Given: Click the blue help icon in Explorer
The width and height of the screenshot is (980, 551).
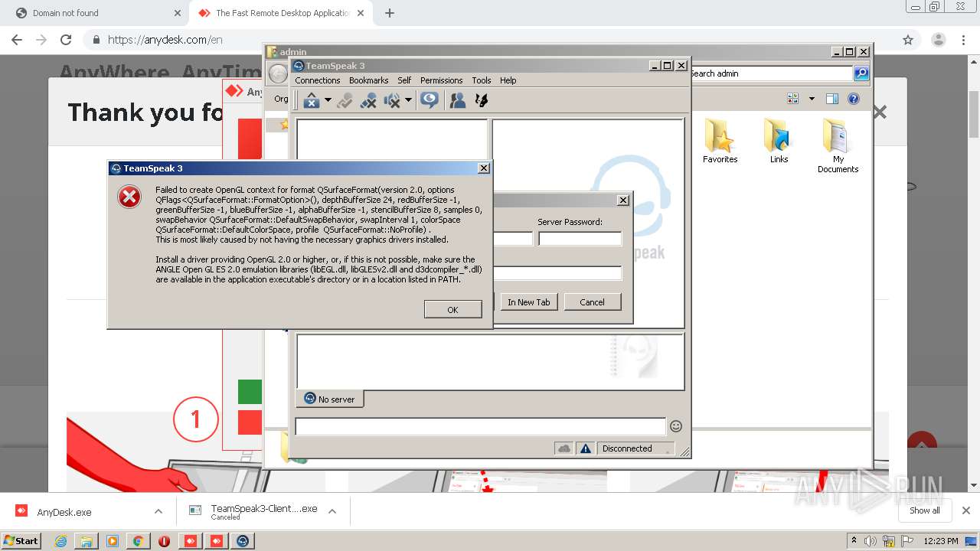Looking at the screenshot, I should [x=854, y=99].
